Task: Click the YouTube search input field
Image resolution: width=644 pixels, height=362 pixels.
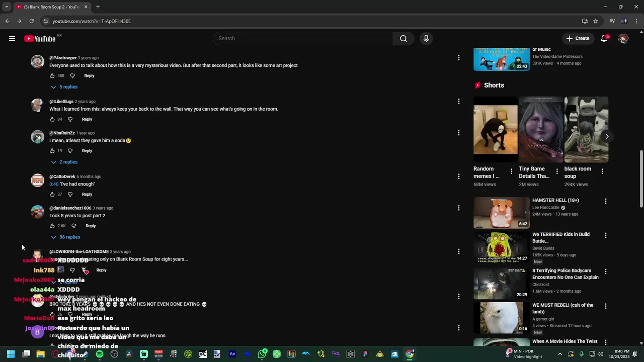Action: click(303, 39)
